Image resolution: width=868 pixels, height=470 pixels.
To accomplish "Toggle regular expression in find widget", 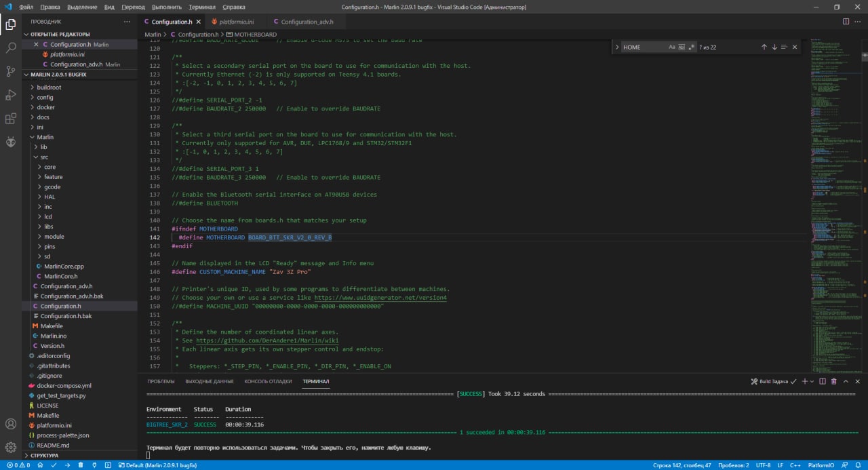I will pyautogui.click(x=692, y=47).
